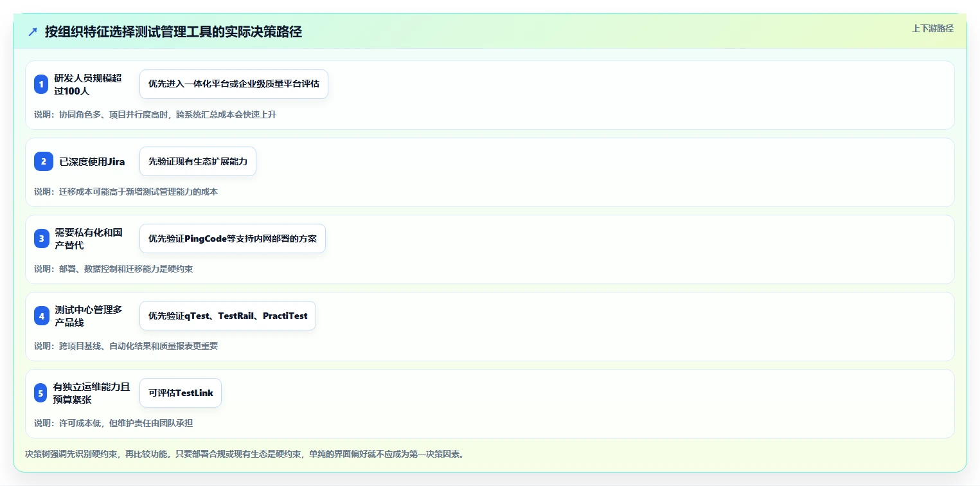
Task: Select the 优先验证qTest、TestRail、PractiTest box
Action: [x=227, y=316]
